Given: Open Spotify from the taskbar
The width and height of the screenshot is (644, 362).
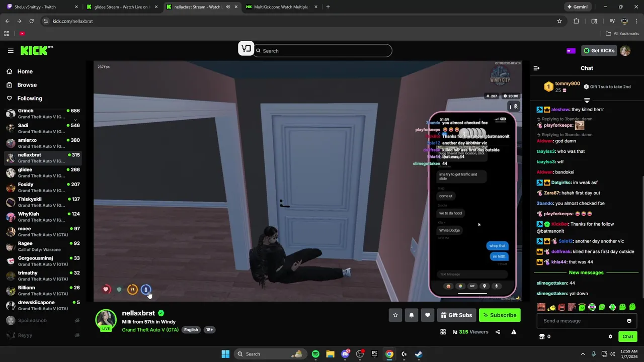Looking at the screenshot, I should click(x=315, y=354).
